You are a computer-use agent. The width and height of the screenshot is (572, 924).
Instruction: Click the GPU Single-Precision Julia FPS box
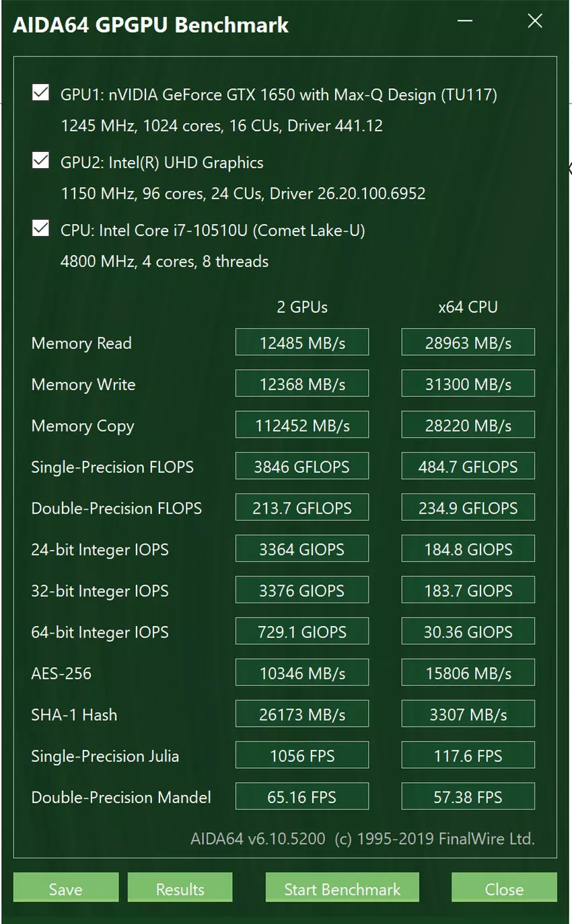pyautogui.click(x=302, y=756)
